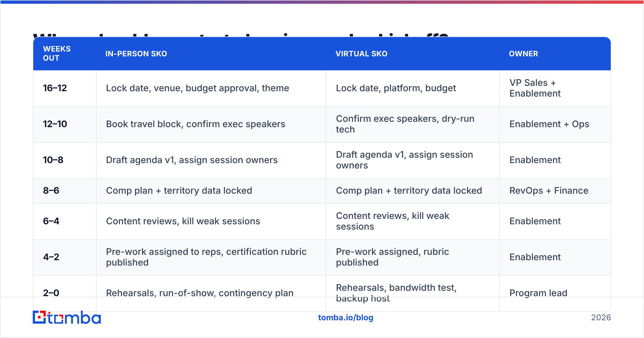
Task: Select the 8–6 weeks row label
Action: [x=51, y=190]
